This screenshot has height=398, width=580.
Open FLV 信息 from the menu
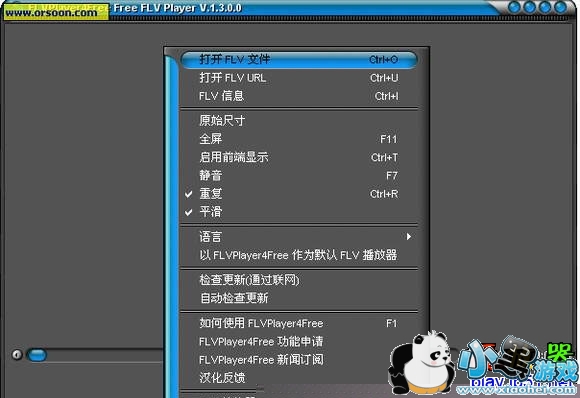(x=299, y=96)
